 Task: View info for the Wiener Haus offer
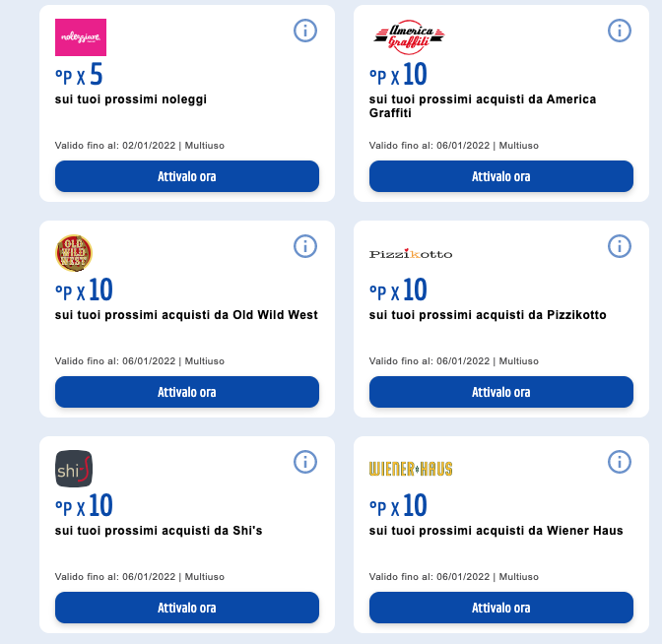pos(620,462)
